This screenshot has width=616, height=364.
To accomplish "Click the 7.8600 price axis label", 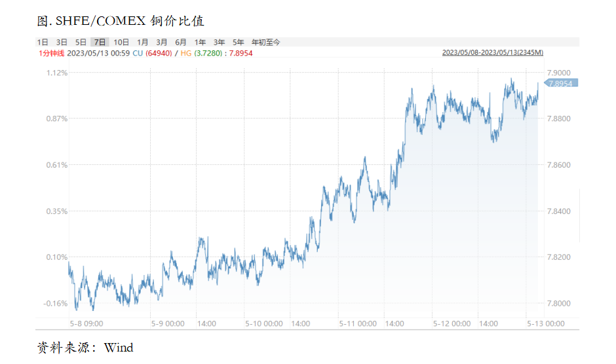I will (558, 165).
